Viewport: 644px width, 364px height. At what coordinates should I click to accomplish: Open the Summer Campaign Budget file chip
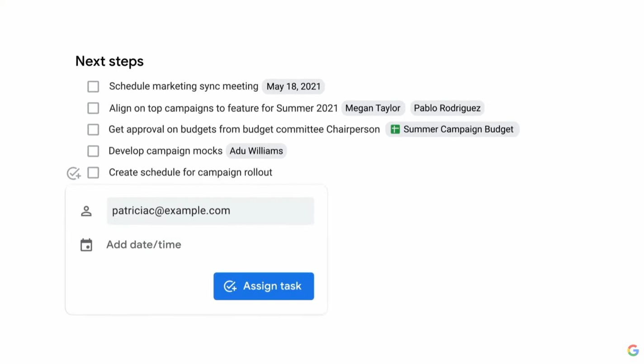coord(458,129)
